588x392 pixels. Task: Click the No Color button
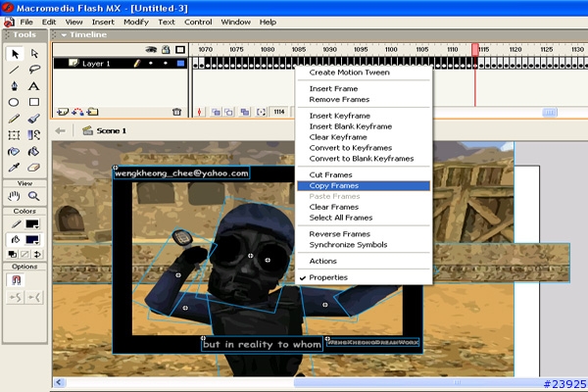click(24, 255)
